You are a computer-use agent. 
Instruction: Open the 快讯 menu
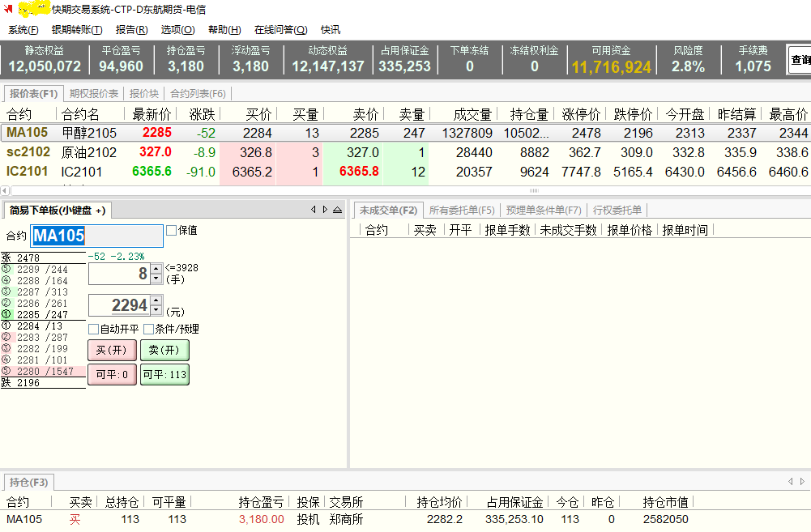[x=331, y=30]
